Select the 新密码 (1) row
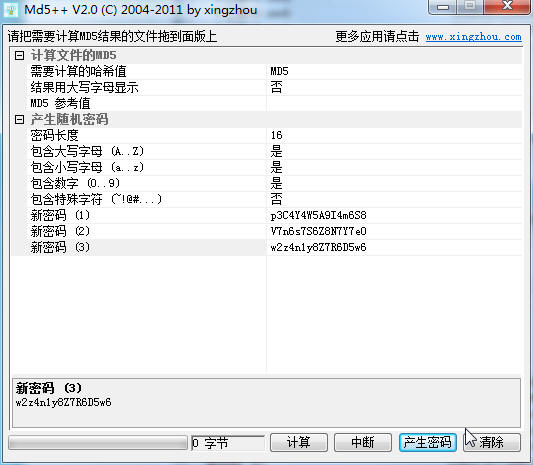This screenshot has width=533, height=465. [x=266, y=215]
